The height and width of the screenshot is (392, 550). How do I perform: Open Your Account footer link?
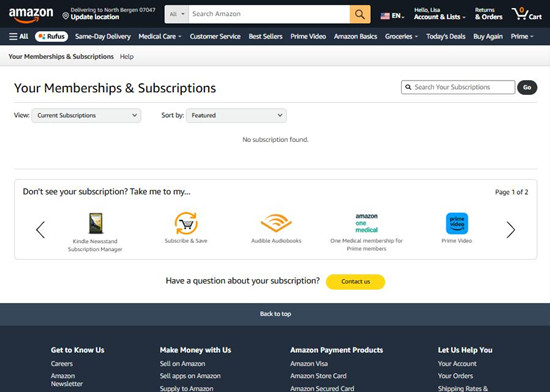point(457,364)
